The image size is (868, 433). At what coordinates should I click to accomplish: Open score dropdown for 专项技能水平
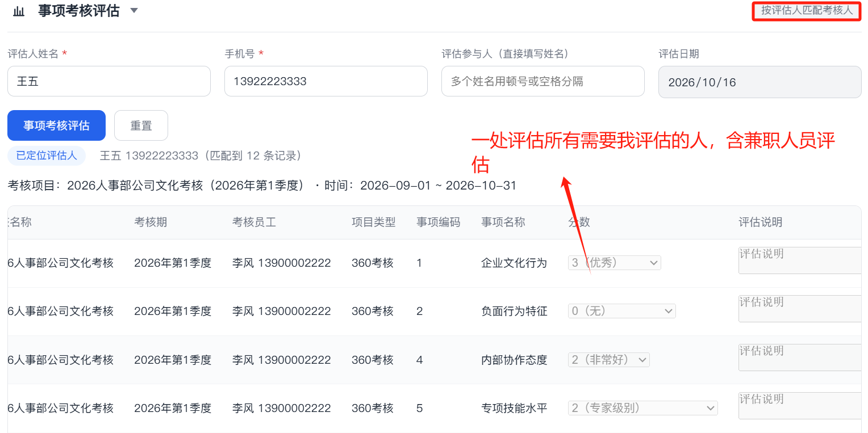(643, 408)
